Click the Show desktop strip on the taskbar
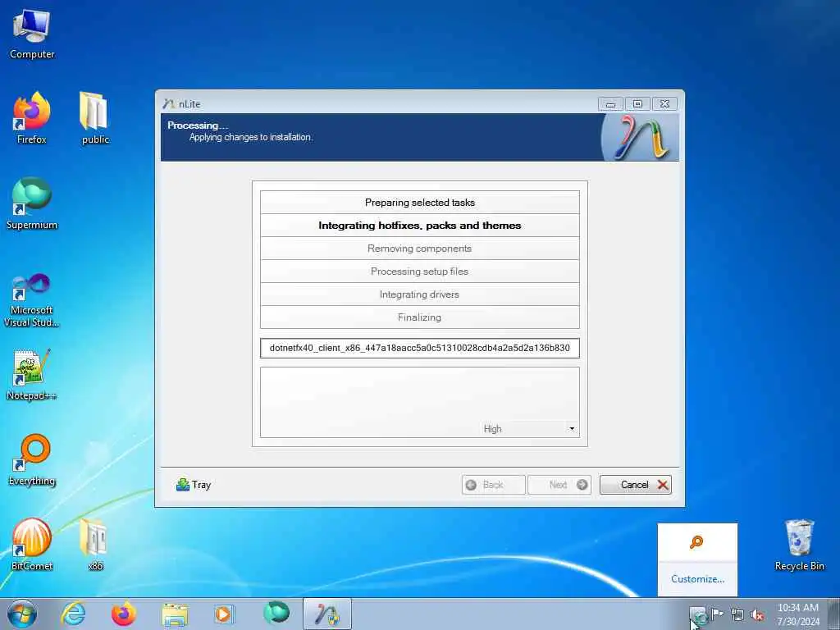This screenshot has width=840, height=630. click(x=834, y=614)
